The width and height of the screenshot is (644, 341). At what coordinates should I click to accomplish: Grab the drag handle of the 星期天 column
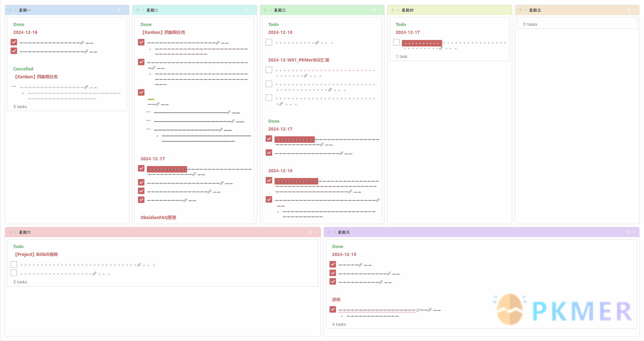pos(329,232)
